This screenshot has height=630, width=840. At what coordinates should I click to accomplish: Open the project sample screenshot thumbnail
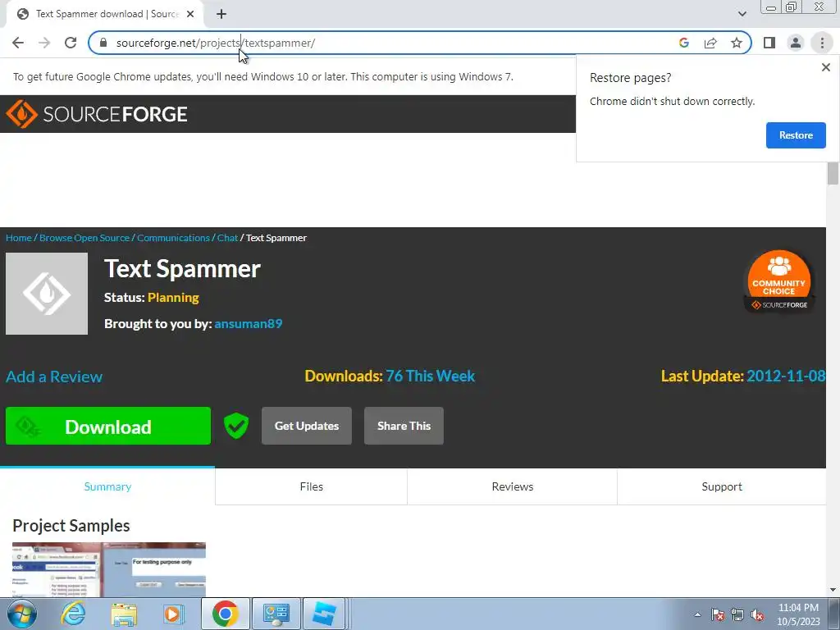109,569
